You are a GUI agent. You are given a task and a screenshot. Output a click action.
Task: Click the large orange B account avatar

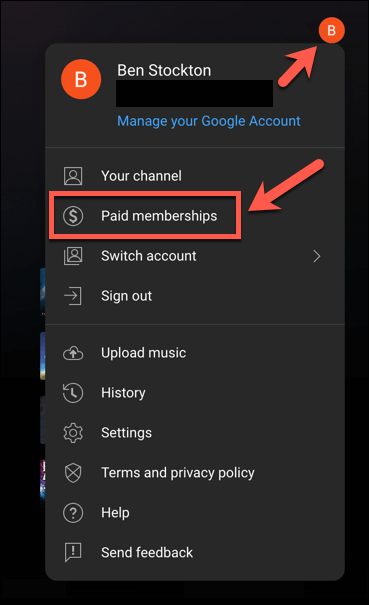point(81,79)
